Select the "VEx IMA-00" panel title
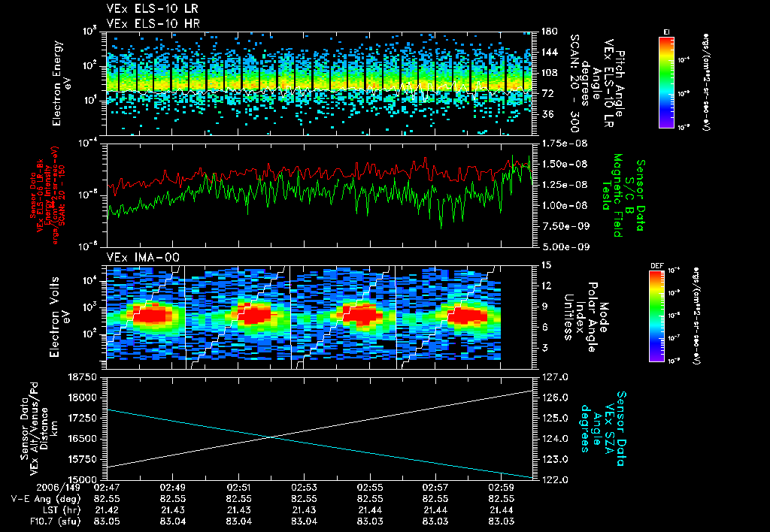Screen dimensions: 770x532 coord(143,257)
